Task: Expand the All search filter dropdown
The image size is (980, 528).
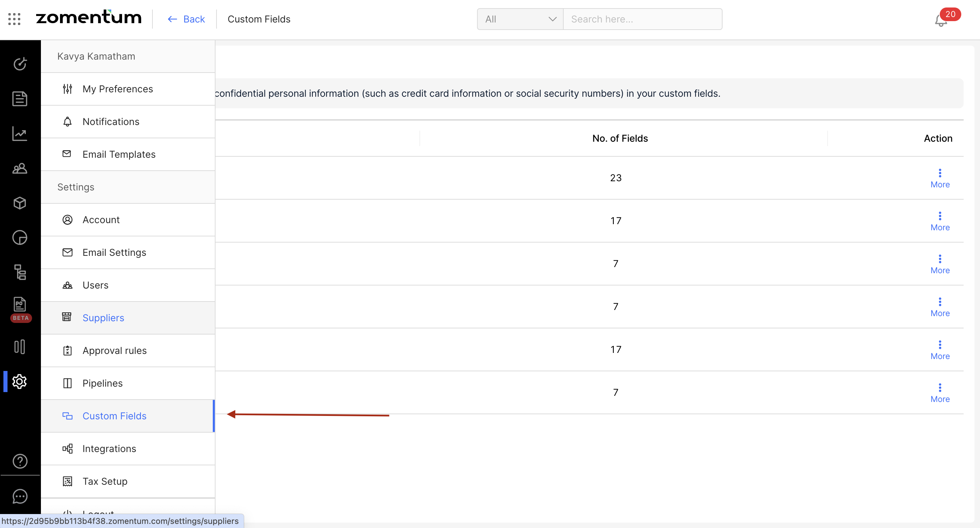Action: click(520, 19)
